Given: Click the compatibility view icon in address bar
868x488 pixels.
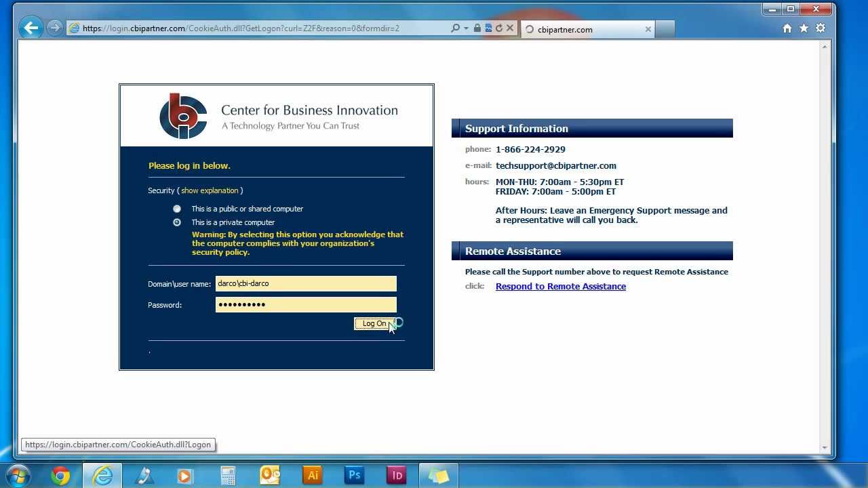Looking at the screenshot, I should [x=488, y=28].
